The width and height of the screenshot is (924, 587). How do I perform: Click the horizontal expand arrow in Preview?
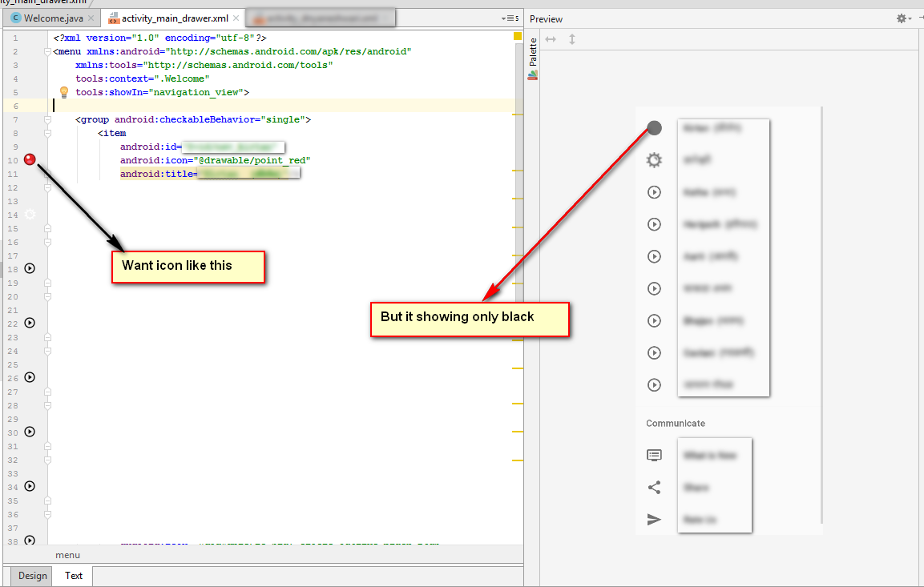(x=551, y=39)
